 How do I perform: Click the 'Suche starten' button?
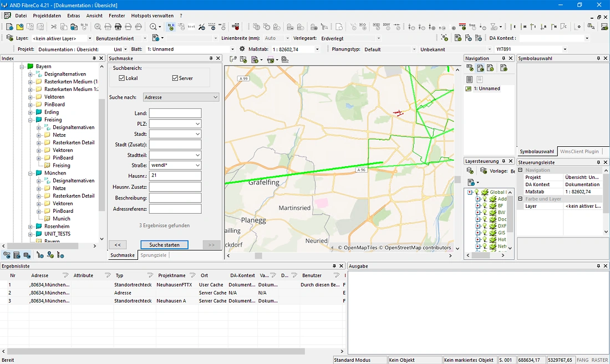164,245
